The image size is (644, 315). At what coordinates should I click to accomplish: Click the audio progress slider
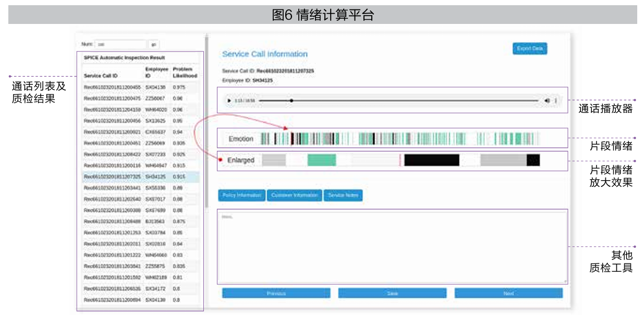(x=398, y=100)
